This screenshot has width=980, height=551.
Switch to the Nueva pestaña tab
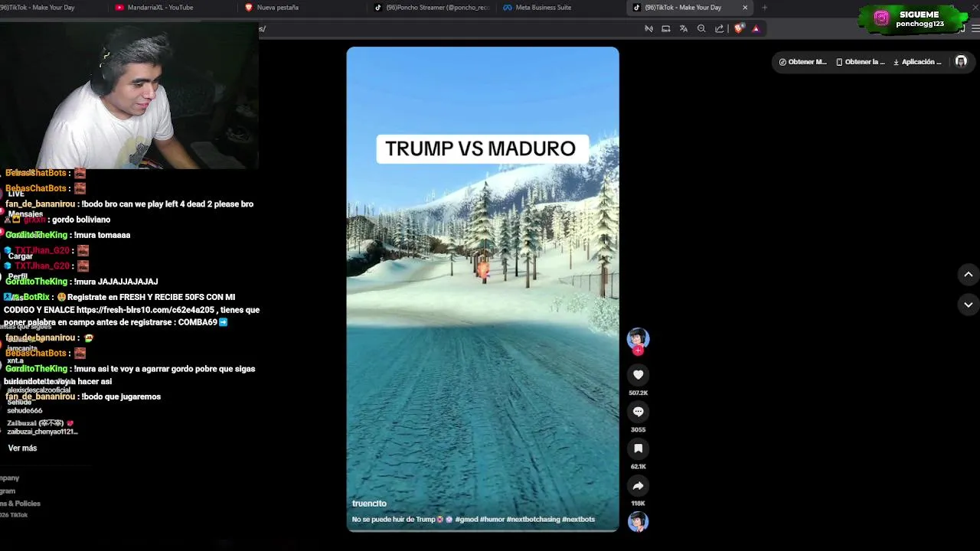pos(277,8)
